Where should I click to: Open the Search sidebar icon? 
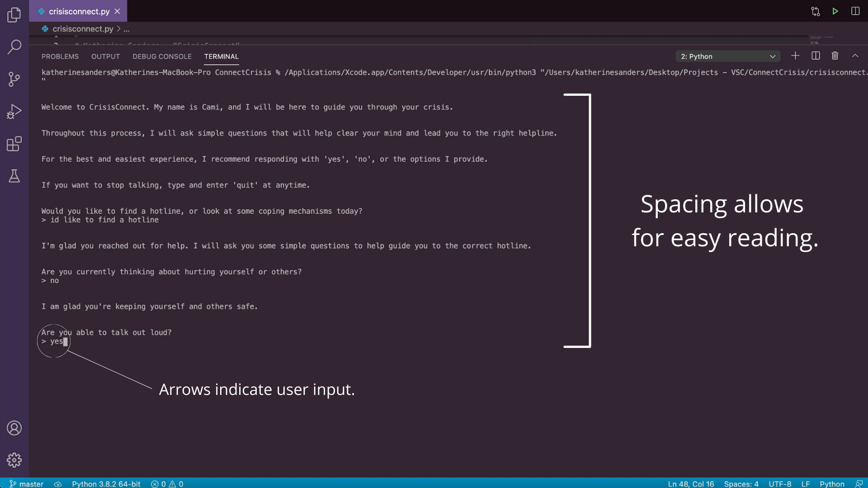coord(14,47)
